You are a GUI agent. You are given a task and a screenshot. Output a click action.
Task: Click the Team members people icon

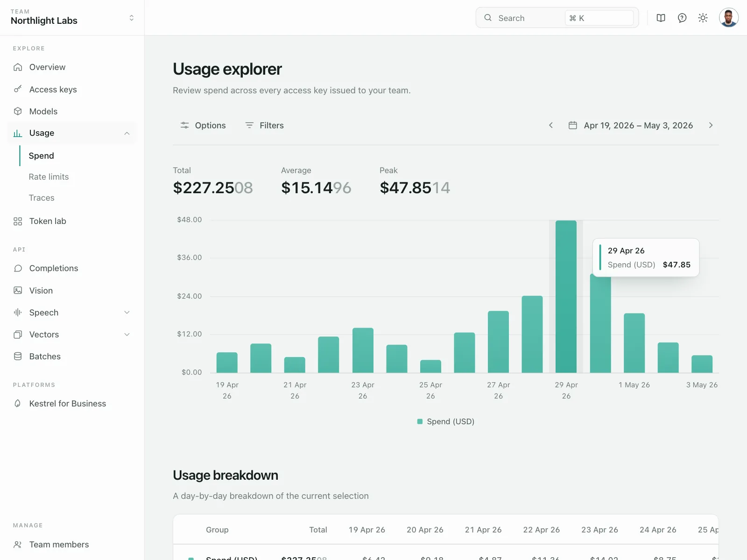pyautogui.click(x=18, y=544)
